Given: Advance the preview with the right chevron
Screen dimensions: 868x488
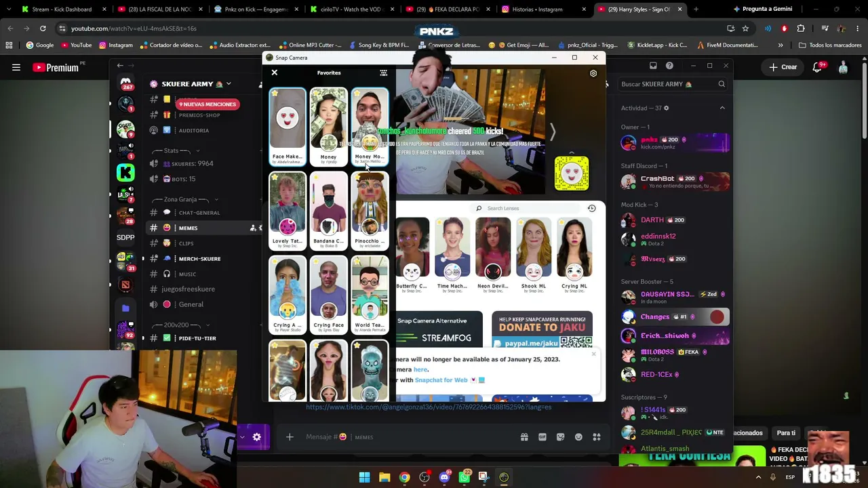Looking at the screenshot, I should (x=553, y=132).
